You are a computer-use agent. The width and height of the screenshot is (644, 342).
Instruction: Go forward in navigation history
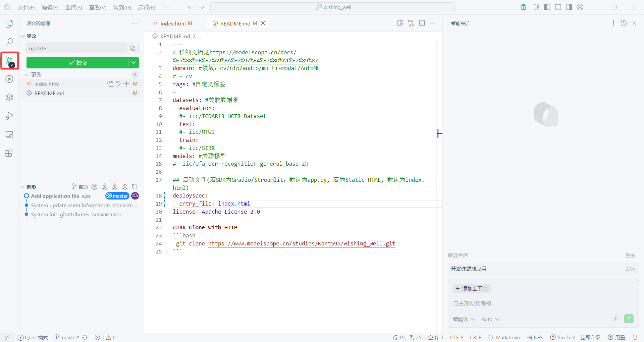pyautogui.click(x=202, y=7)
